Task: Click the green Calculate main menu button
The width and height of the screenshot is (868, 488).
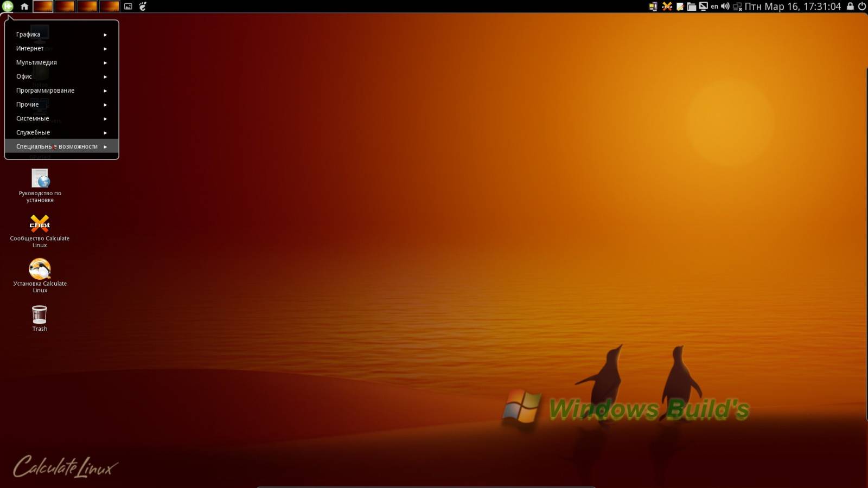Action: pyautogui.click(x=8, y=7)
